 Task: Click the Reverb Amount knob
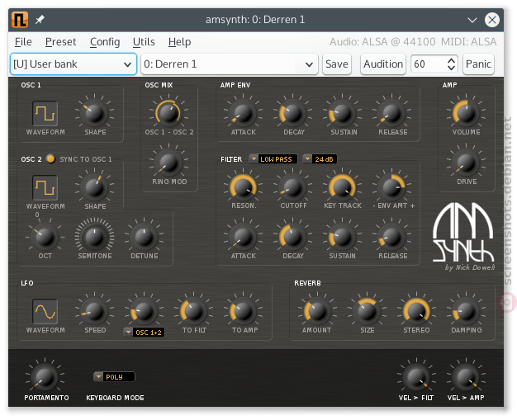pyautogui.click(x=317, y=312)
